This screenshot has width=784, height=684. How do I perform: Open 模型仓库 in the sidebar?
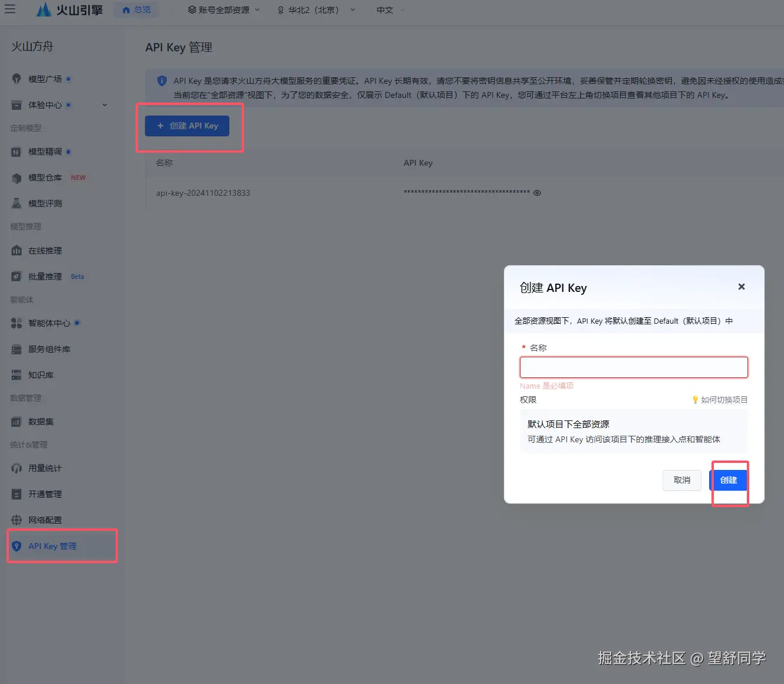[45, 177]
